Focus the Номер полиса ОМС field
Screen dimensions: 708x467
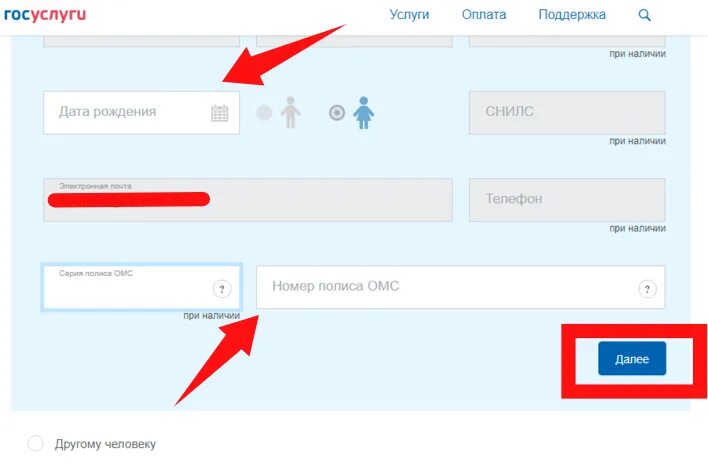[x=461, y=287]
